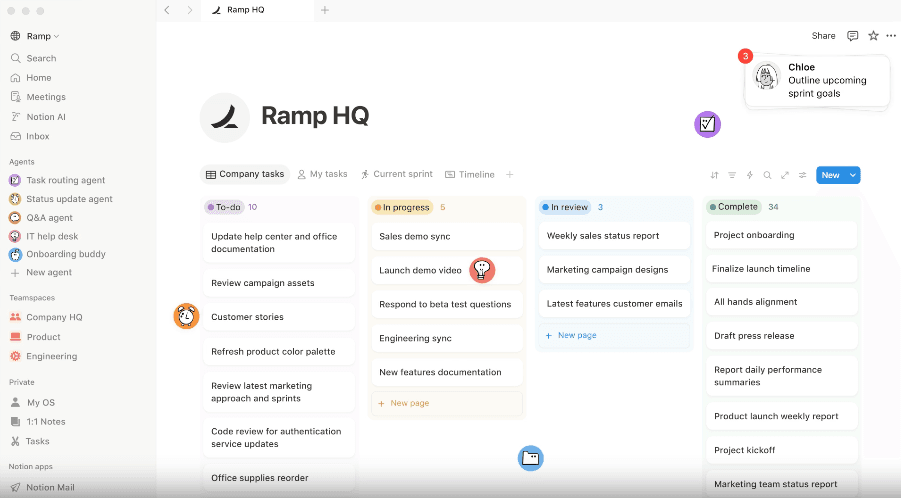
Task: Open the Launch demo video card
Action: pos(447,270)
